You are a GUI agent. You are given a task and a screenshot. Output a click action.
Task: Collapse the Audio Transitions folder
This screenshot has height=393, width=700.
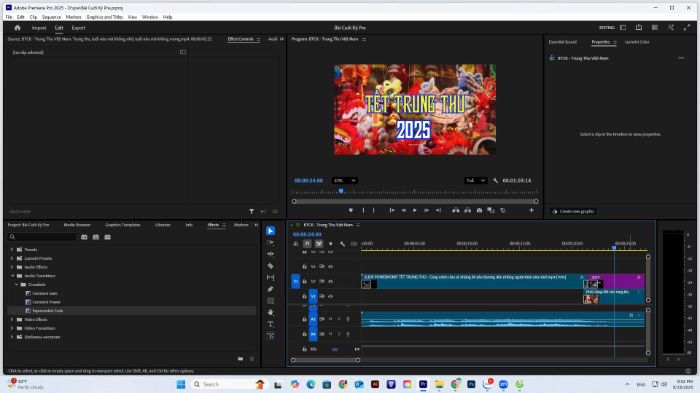click(x=12, y=276)
